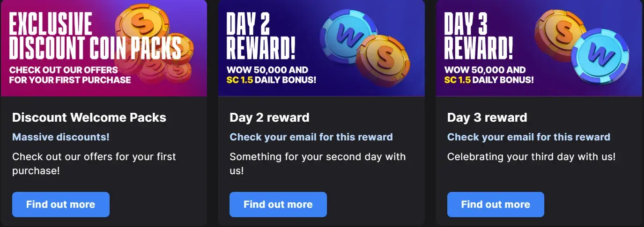This screenshot has height=227, width=644.
Task: Click the Massive discounts! subtitle
Action: [x=61, y=137]
